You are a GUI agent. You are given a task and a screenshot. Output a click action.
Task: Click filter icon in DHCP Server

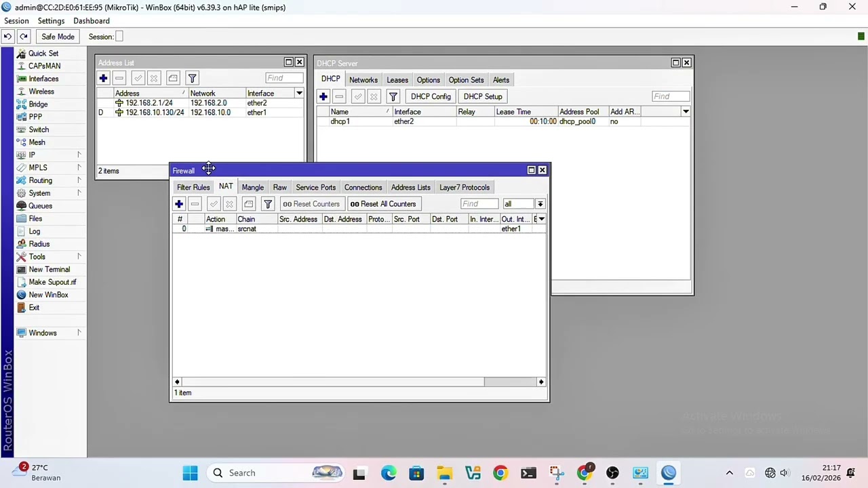393,96
